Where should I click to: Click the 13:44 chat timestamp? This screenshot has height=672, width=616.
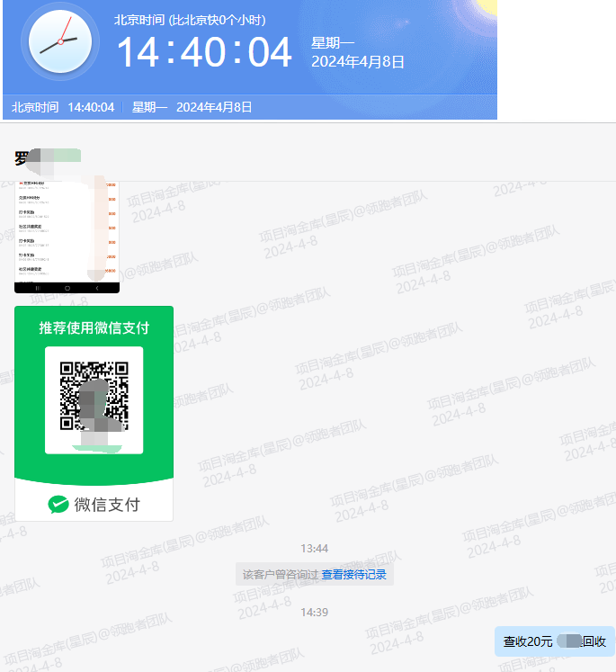point(314,548)
